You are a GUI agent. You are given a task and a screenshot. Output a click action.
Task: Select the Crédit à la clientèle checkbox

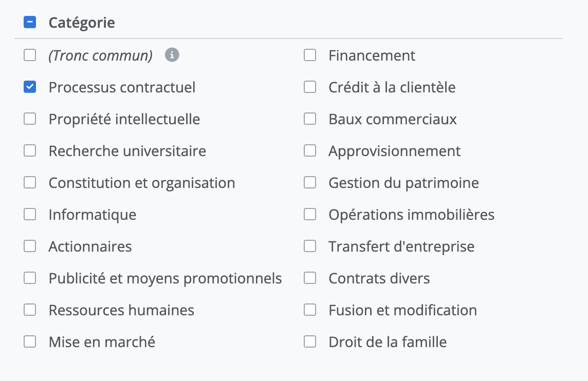click(x=310, y=87)
